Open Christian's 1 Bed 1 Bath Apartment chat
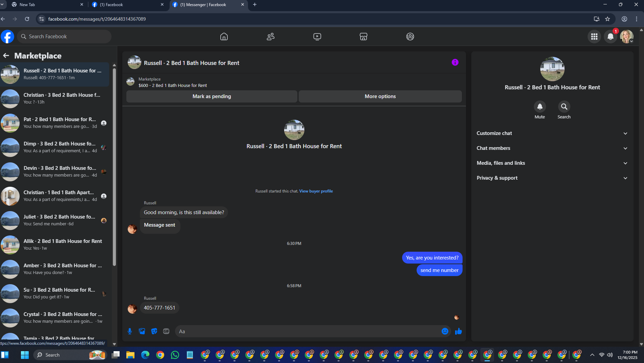Screen dimensions: 644x363 click(x=55, y=196)
